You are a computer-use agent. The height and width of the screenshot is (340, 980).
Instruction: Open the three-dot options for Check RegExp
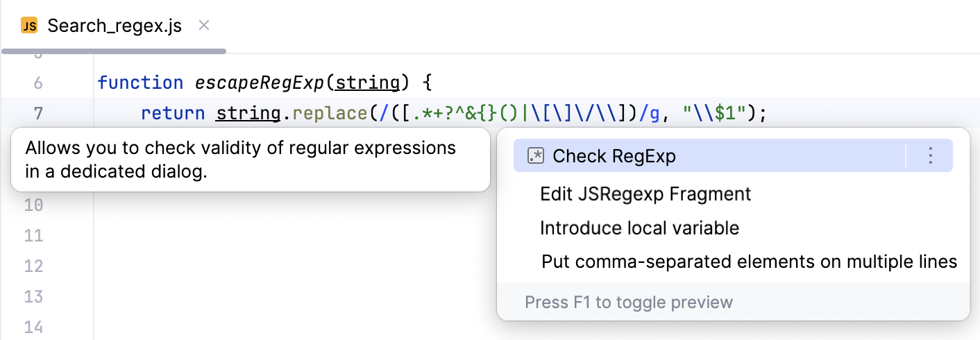click(x=931, y=156)
